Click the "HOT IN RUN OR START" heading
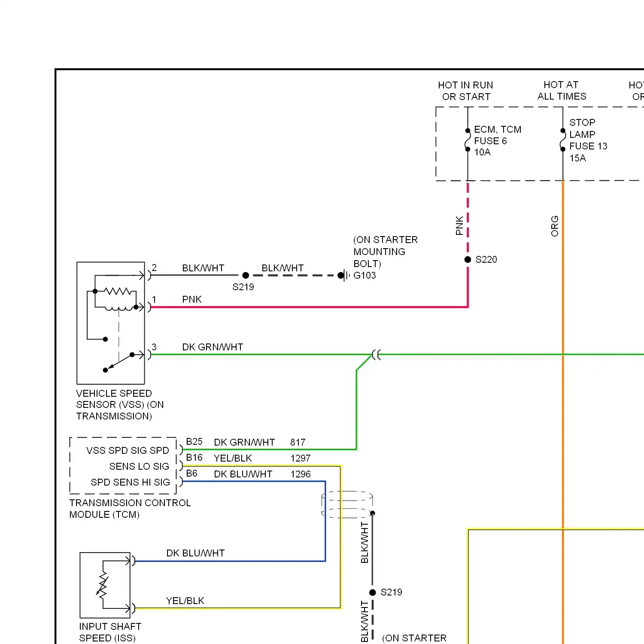644x644 pixels. [x=466, y=91]
